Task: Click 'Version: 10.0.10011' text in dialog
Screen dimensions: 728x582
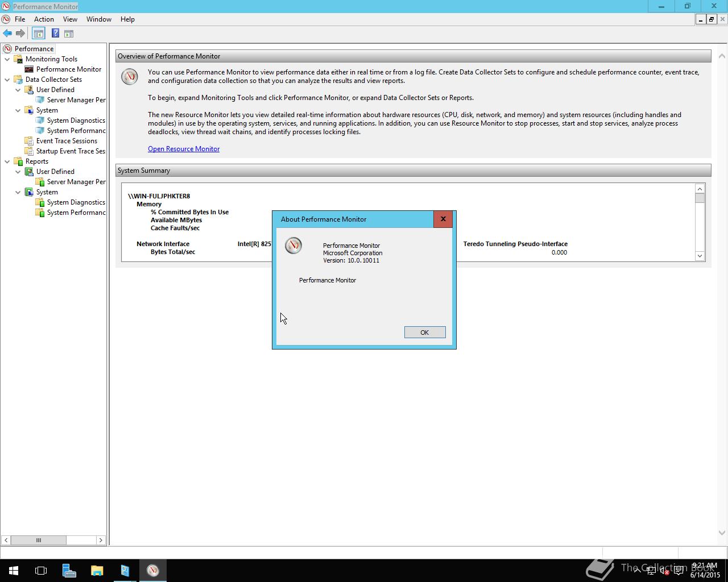Action: click(351, 260)
